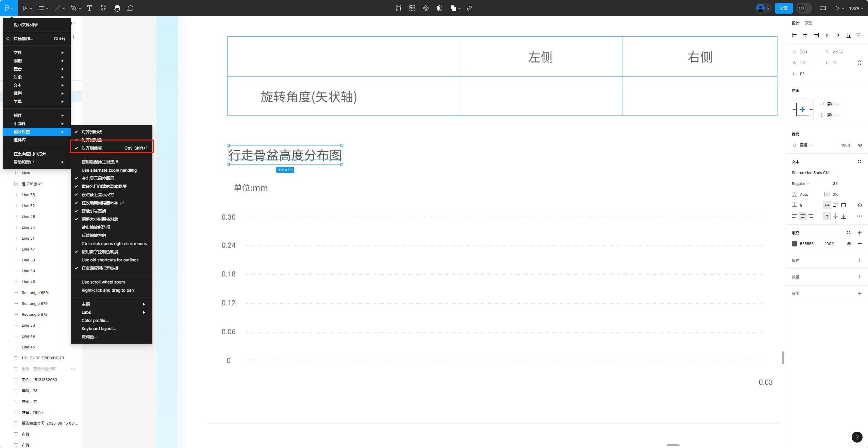
Task: Click the Align bottom icon
Action: click(849, 35)
